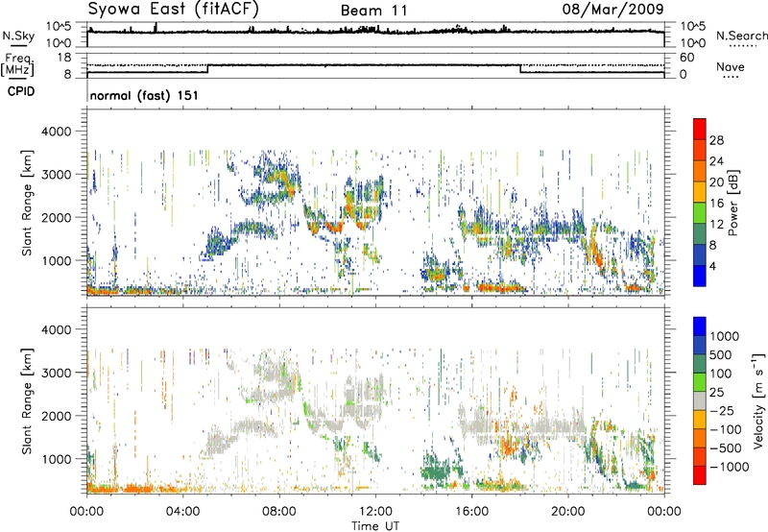Screen dimensions: 768x532
Task: Select the '4' Power color bar value
Action: click(x=713, y=267)
